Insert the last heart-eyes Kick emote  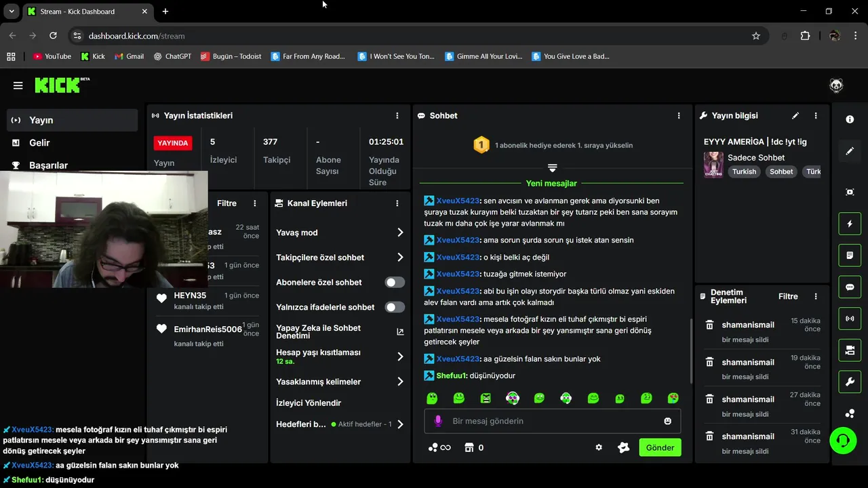click(x=673, y=398)
